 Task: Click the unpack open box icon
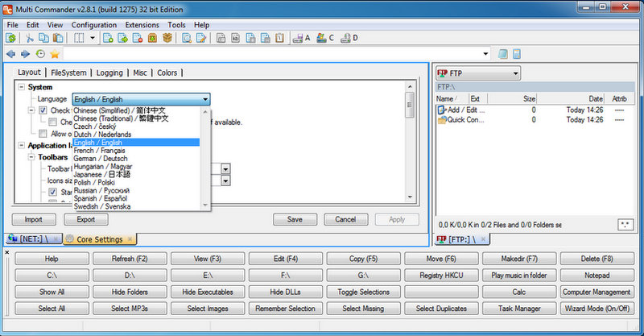pyautogui.click(x=167, y=38)
